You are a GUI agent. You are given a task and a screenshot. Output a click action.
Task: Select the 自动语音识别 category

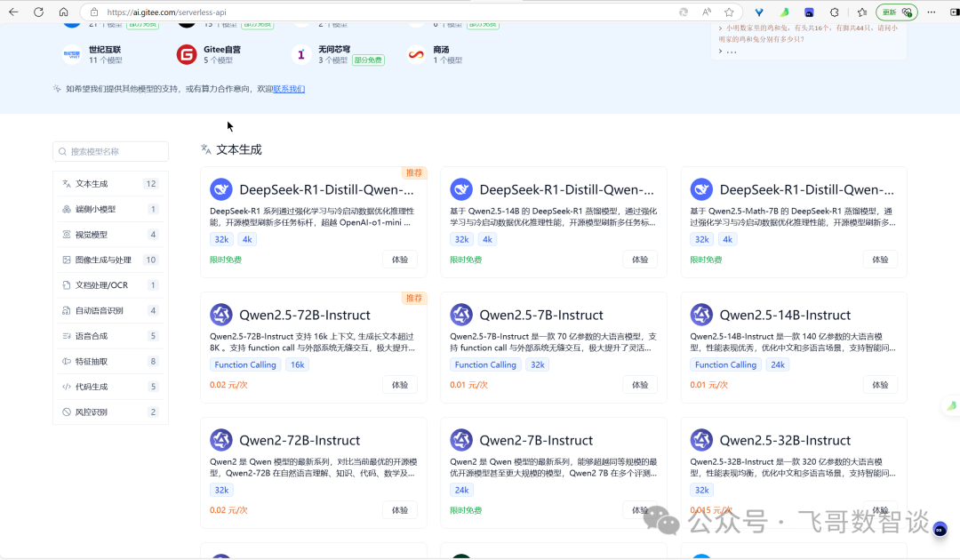pyautogui.click(x=110, y=310)
